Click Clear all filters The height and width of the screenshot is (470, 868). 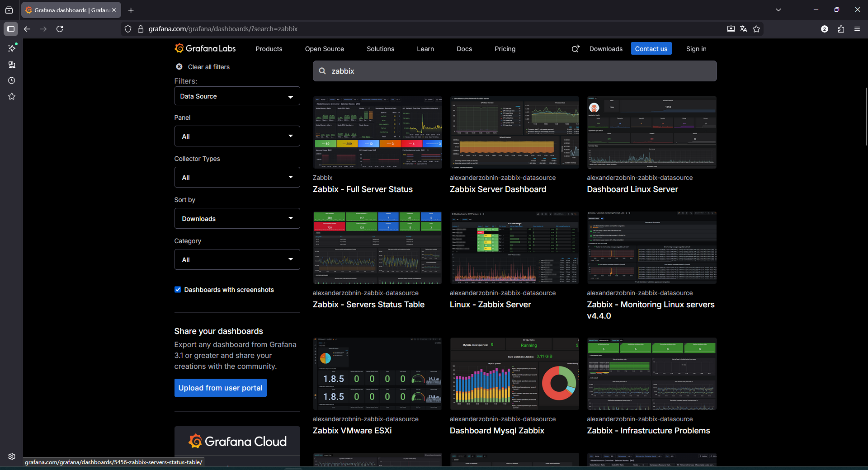[208, 66]
